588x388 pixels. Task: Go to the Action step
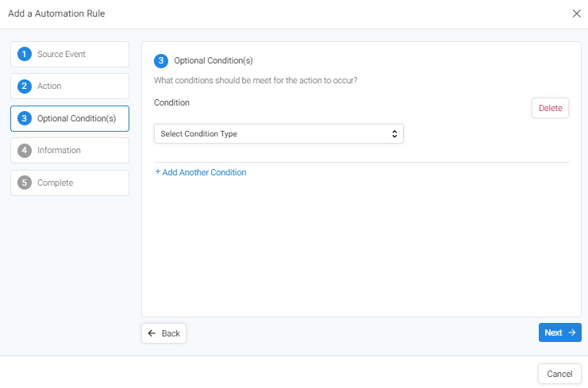pyautogui.click(x=70, y=86)
